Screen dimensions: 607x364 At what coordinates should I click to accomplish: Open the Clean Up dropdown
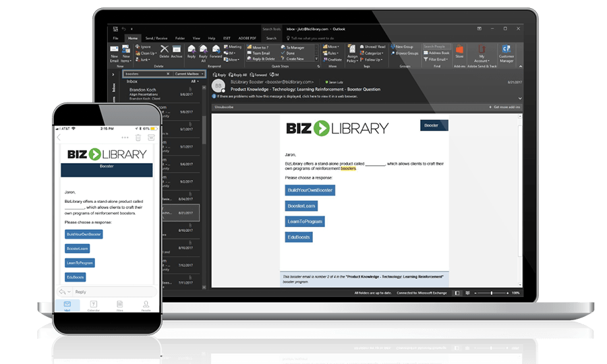point(146,53)
